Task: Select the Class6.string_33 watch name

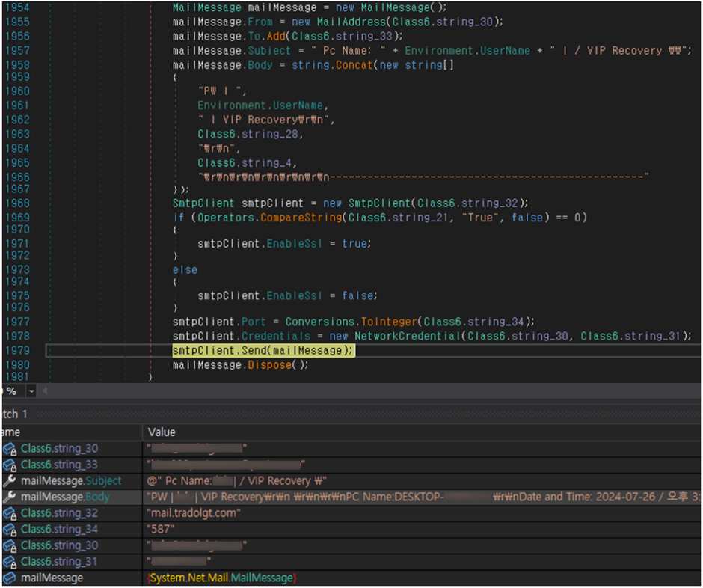Action: coord(59,465)
